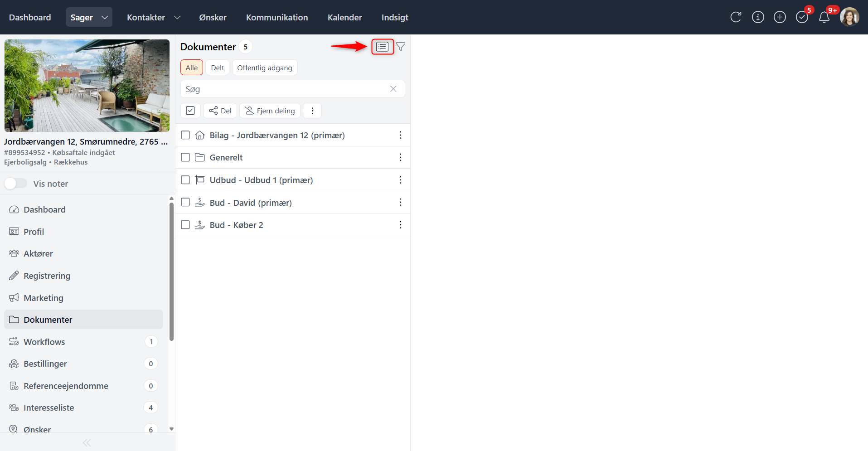Select the Alle filter tab
868x451 pixels.
(x=192, y=68)
